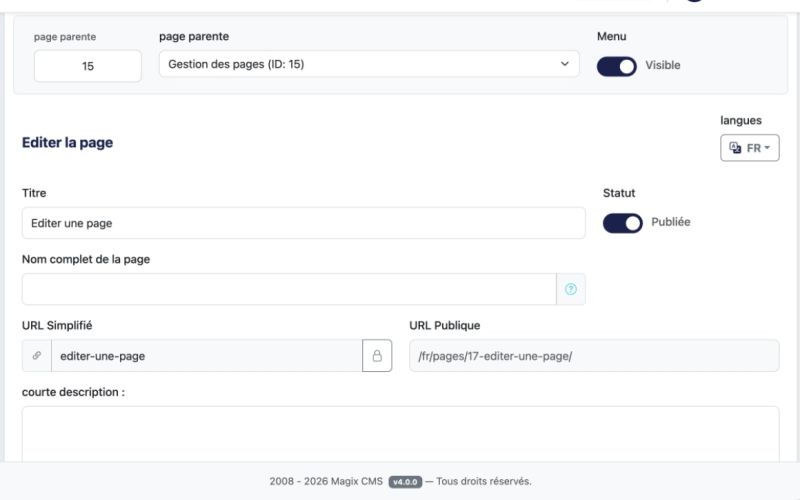800x500 pixels.
Task: Click the page parente ID field showing 15
Action: [88, 66]
